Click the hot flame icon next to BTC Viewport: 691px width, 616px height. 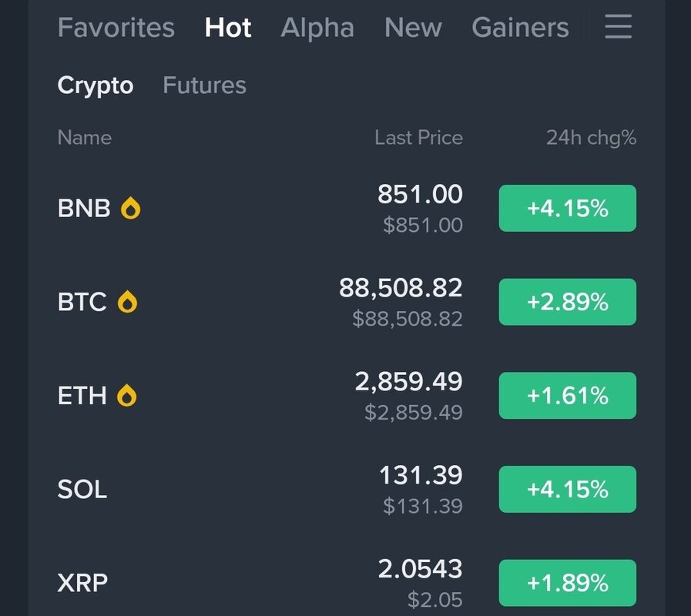[x=127, y=302]
